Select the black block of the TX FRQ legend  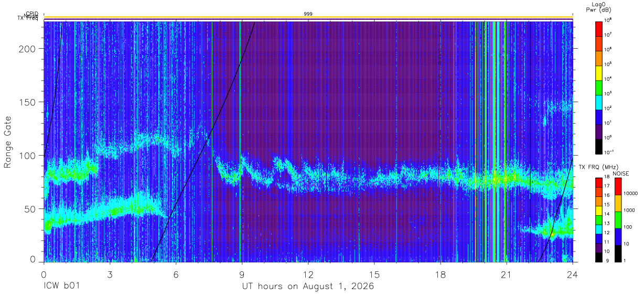599,257
